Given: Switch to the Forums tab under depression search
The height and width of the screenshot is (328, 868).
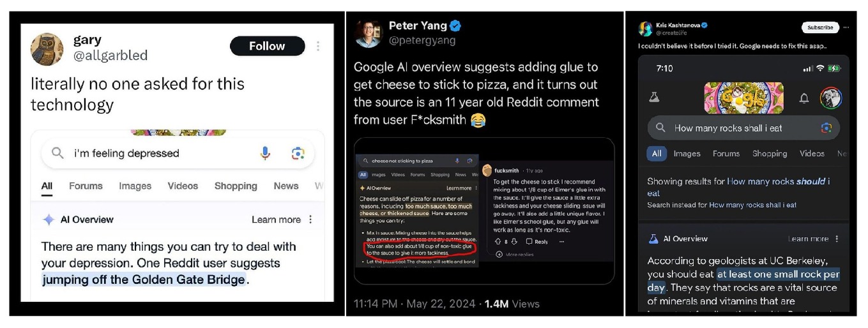Looking at the screenshot, I should coord(86,186).
